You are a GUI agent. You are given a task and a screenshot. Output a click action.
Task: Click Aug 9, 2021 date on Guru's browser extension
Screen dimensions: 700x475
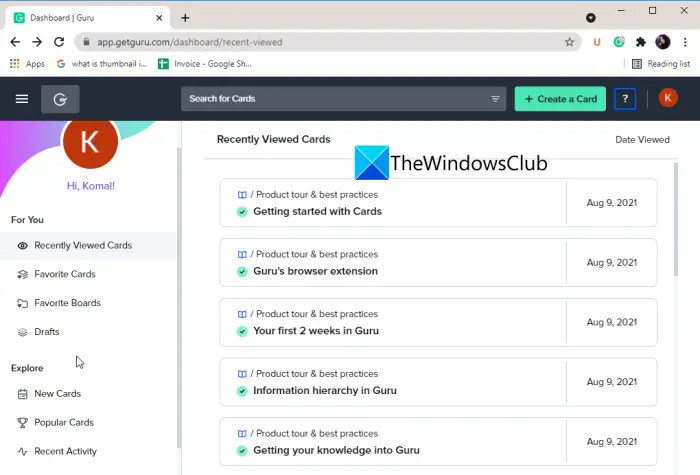[612, 262]
